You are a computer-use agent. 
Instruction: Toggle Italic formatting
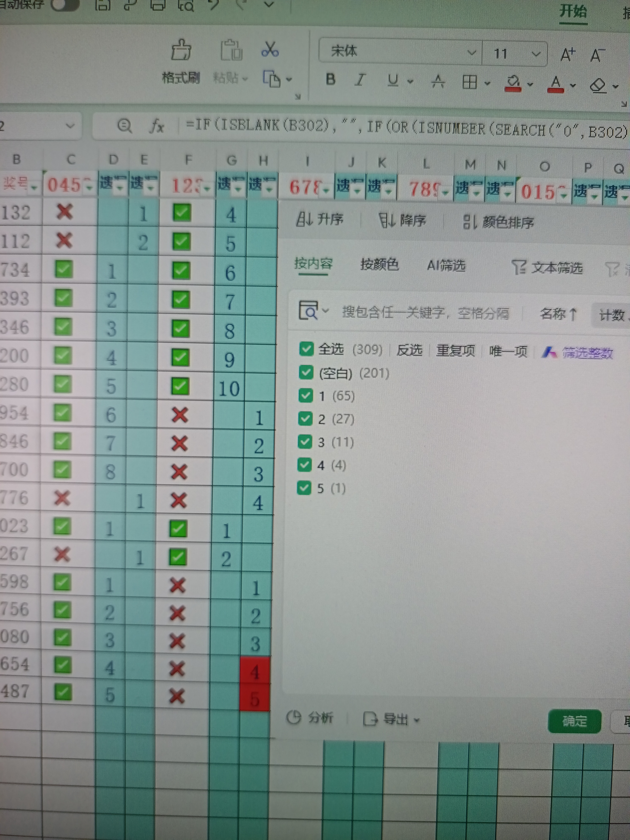click(x=360, y=80)
